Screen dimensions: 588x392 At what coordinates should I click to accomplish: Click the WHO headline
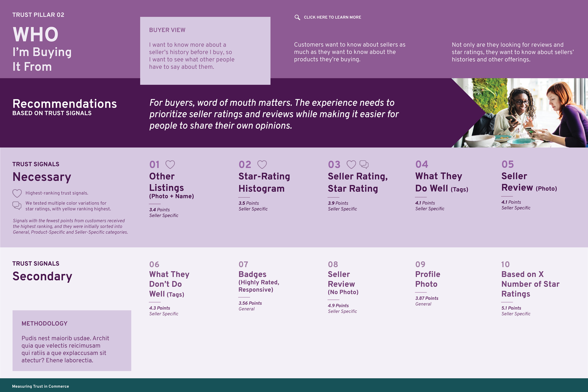click(x=36, y=34)
